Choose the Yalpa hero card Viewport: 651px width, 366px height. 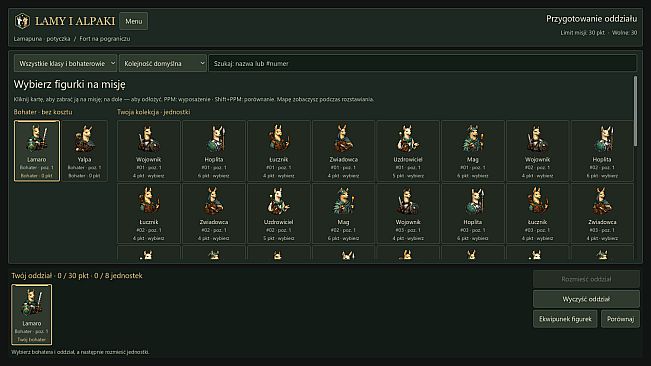pos(84,151)
